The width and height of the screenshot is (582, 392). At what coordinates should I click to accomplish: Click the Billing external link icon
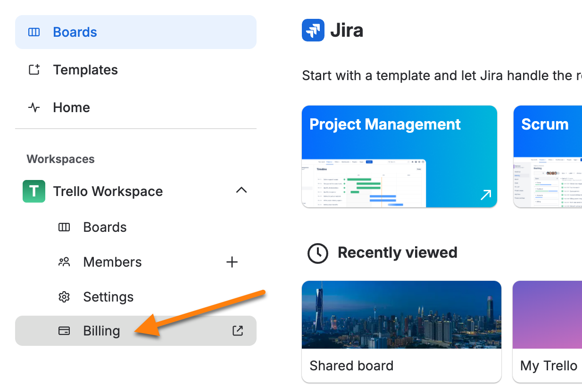pyautogui.click(x=238, y=331)
